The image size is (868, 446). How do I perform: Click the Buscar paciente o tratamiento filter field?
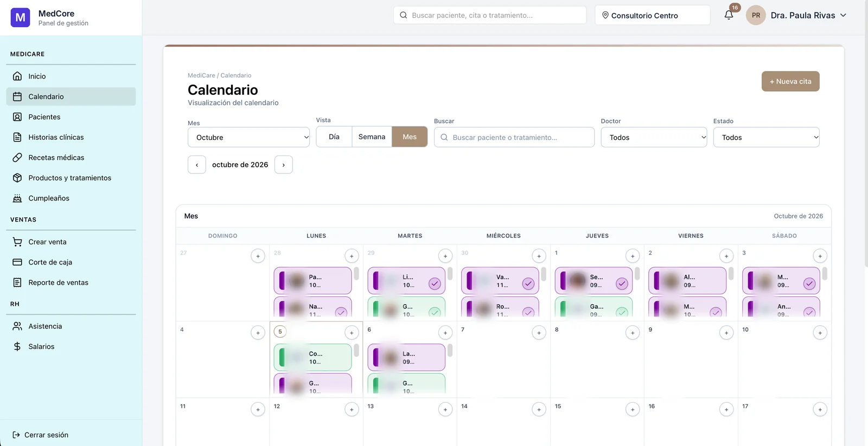[514, 137]
